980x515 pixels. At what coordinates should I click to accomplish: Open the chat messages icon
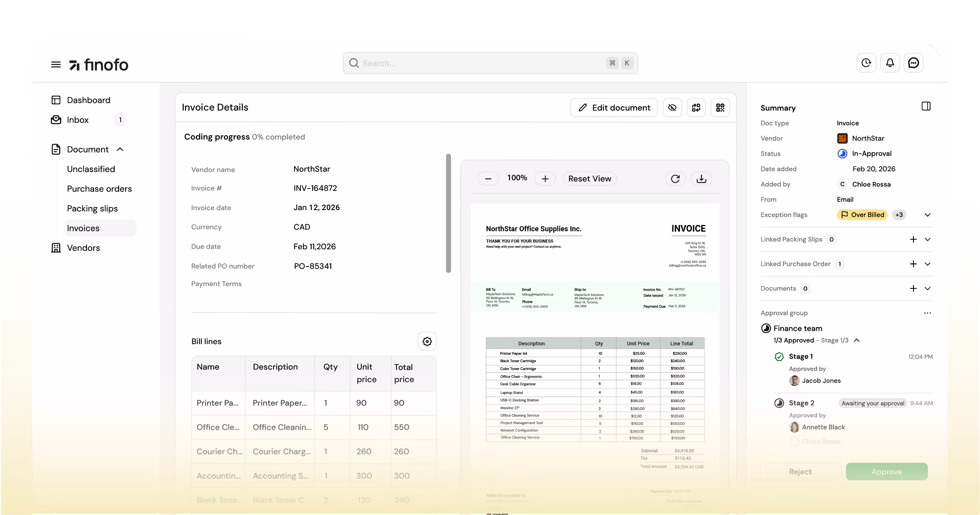click(913, 63)
